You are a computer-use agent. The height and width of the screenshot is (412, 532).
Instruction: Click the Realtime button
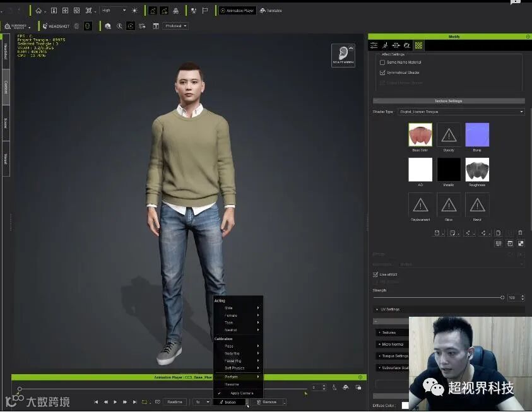coord(174,402)
